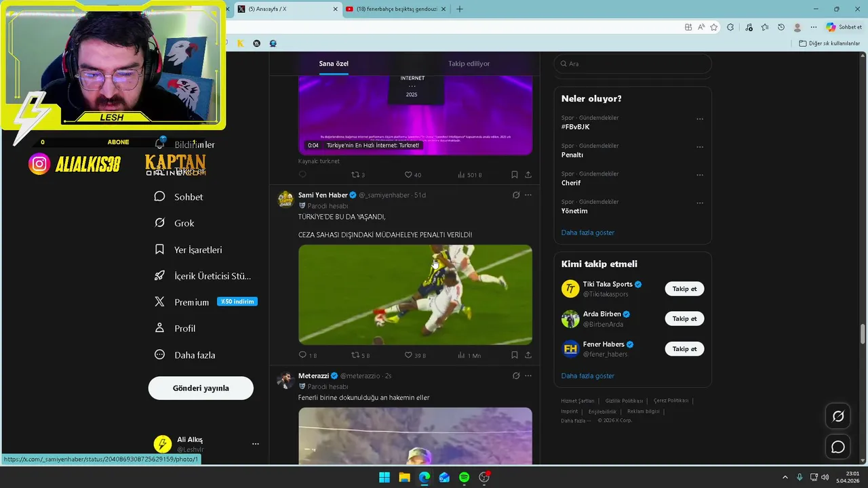Open floating Grok button at bottom right
Screen dimensions: 868x488
click(838, 416)
